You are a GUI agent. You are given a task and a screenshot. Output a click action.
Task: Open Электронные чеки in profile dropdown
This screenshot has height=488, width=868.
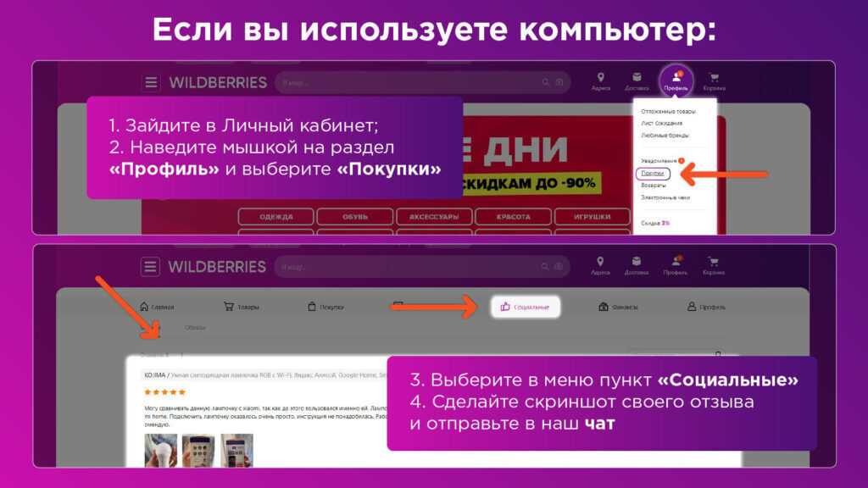tap(665, 197)
